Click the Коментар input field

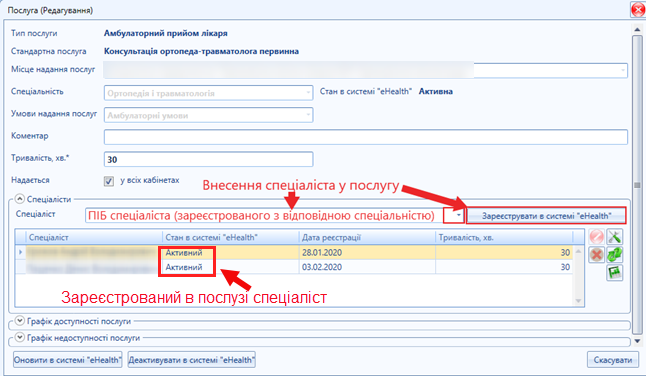point(366,137)
